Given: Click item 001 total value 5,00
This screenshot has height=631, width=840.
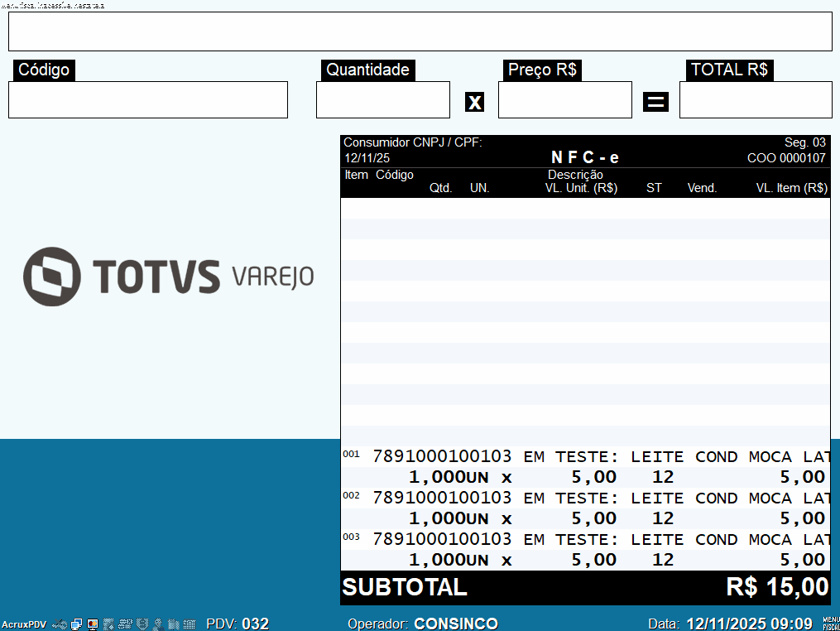Looking at the screenshot, I should 802,477.
